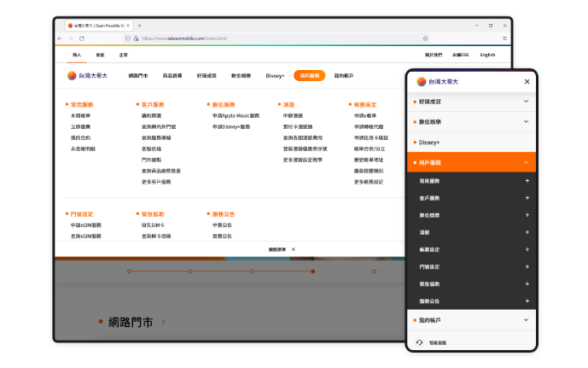Expand 常用服務 with its plus sign in mobile menu

[x=527, y=181]
